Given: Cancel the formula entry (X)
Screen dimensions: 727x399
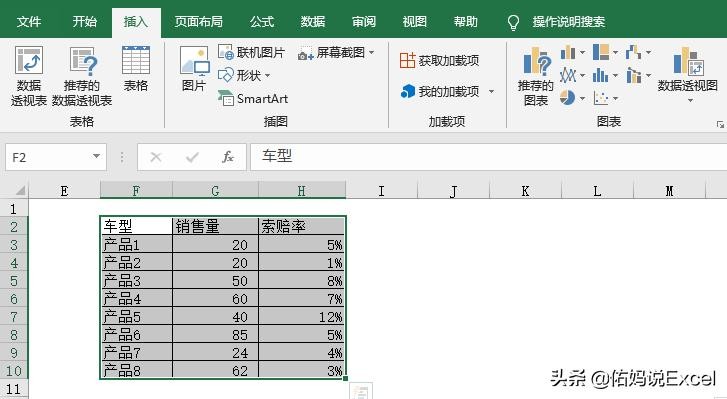Looking at the screenshot, I should pyautogui.click(x=156, y=157).
